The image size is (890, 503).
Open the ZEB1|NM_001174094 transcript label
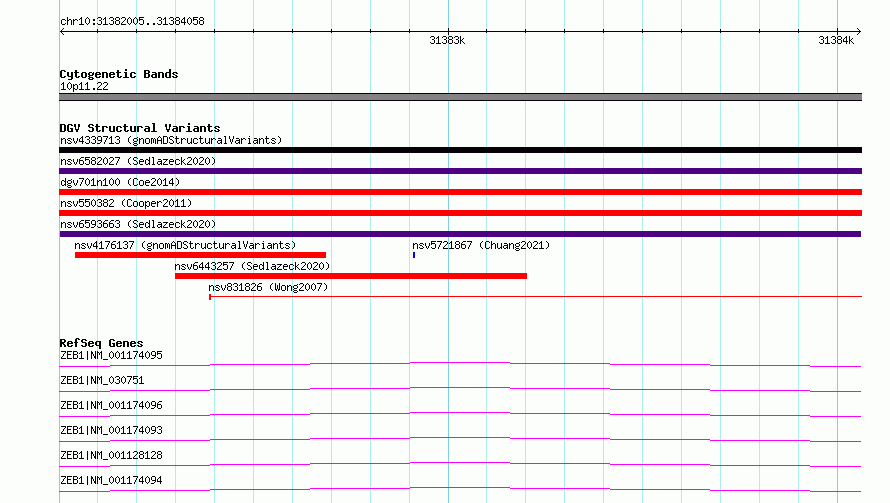coord(111,480)
